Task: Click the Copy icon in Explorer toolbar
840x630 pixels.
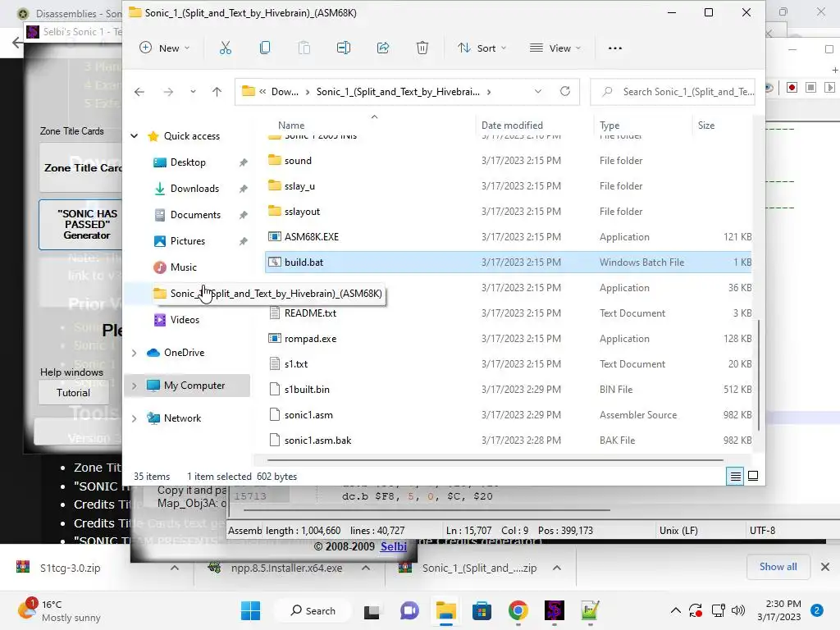Action: click(265, 48)
